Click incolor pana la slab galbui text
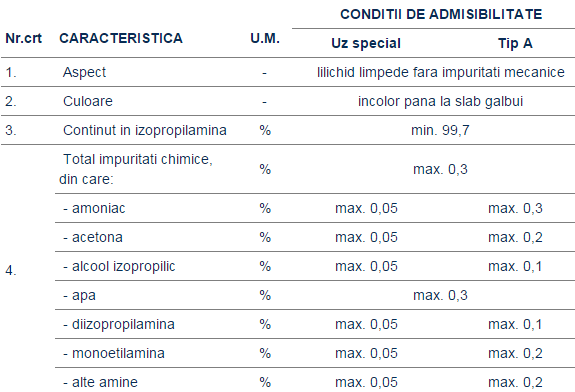Image resolution: width=575 pixels, height=392 pixels. [440, 101]
